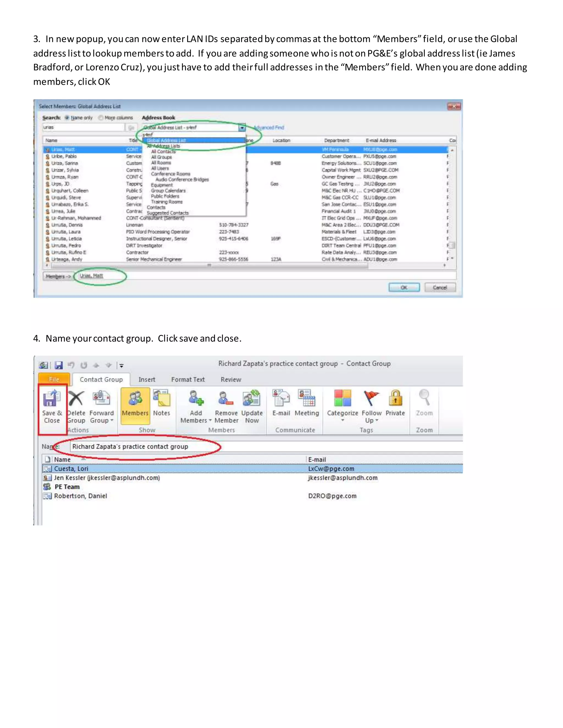Click the Remove Member icon
This screenshot has height=728, width=563.
click(226, 398)
